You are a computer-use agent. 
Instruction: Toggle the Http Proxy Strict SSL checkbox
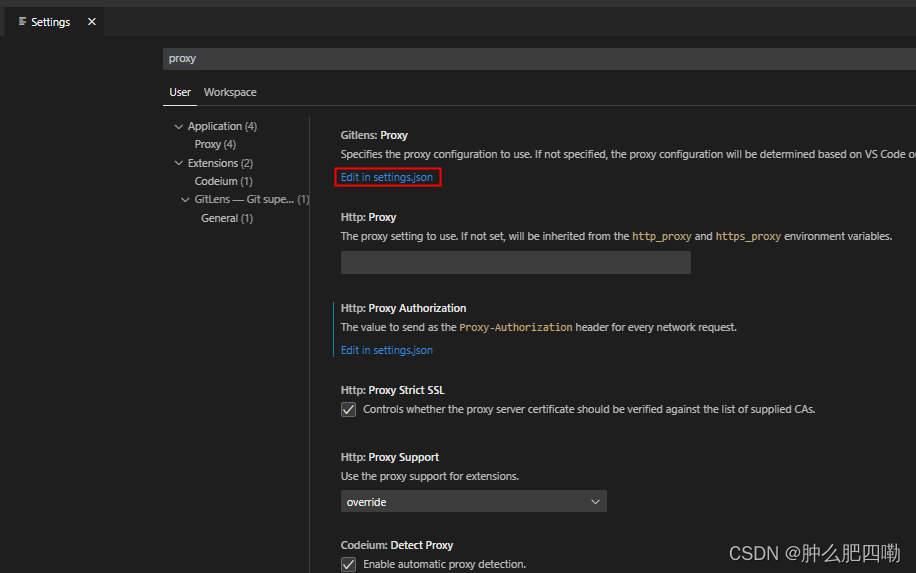pyautogui.click(x=348, y=409)
